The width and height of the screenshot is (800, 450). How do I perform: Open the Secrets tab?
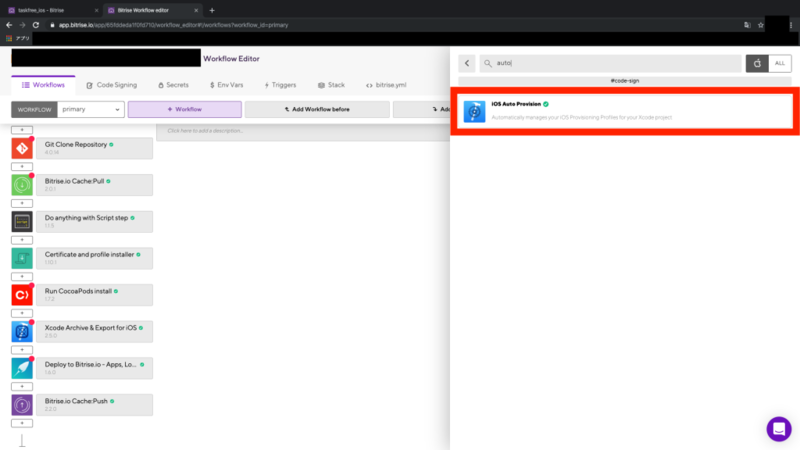pyautogui.click(x=173, y=85)
